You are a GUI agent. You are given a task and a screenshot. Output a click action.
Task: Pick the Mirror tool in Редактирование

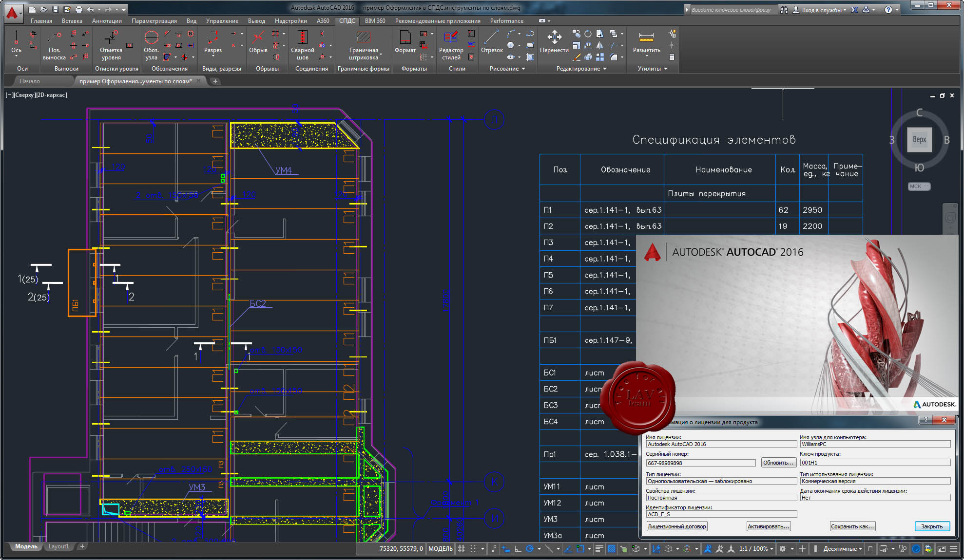coord(600,45)
